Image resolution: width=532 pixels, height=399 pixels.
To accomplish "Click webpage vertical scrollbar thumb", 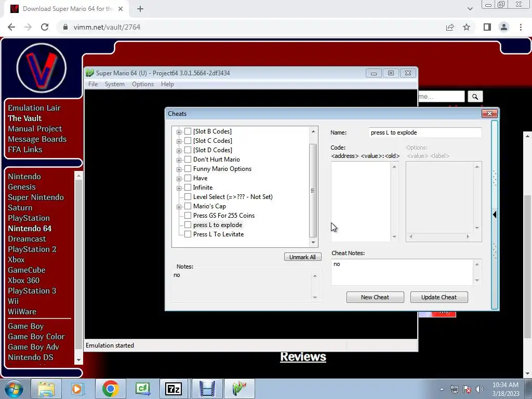I will pos(527,267).
